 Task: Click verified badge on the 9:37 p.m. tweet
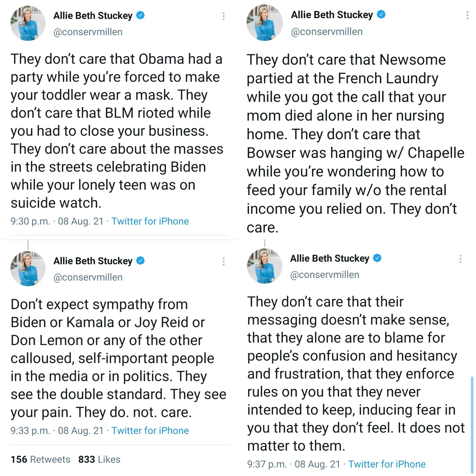[377, 258]
